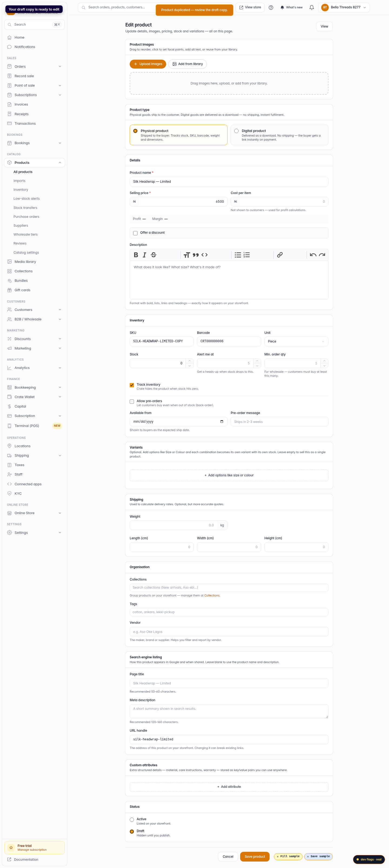Click the insert link icon
Screen dimensions: 389x868
280,255
